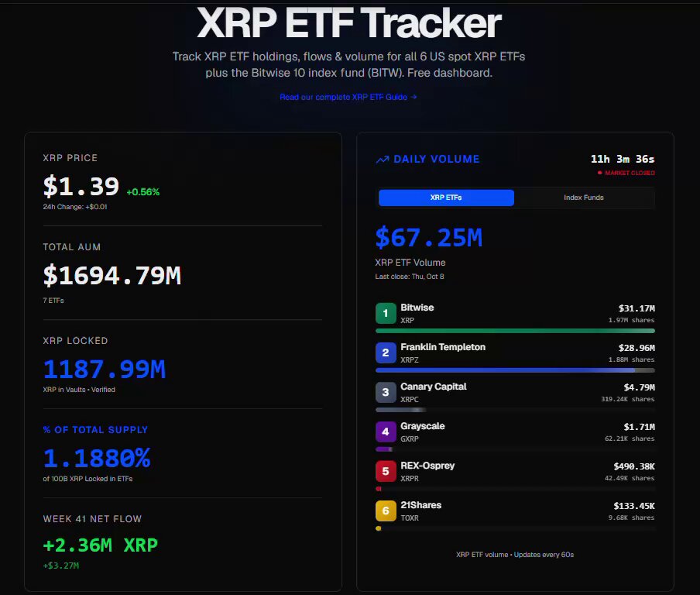Click the Franklin Templeton fund name
Image resolution: width=700 pixels, height=595 pixels.
tap(443, 347)
